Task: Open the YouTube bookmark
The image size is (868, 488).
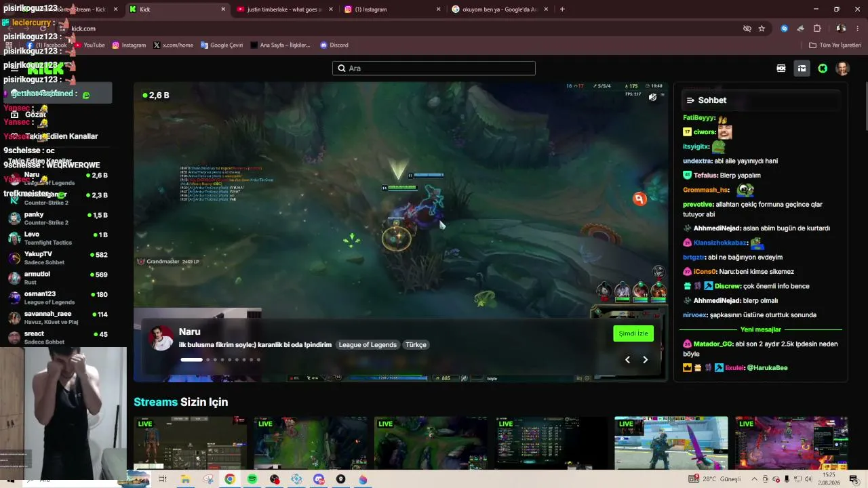Action: click(90, 45)
